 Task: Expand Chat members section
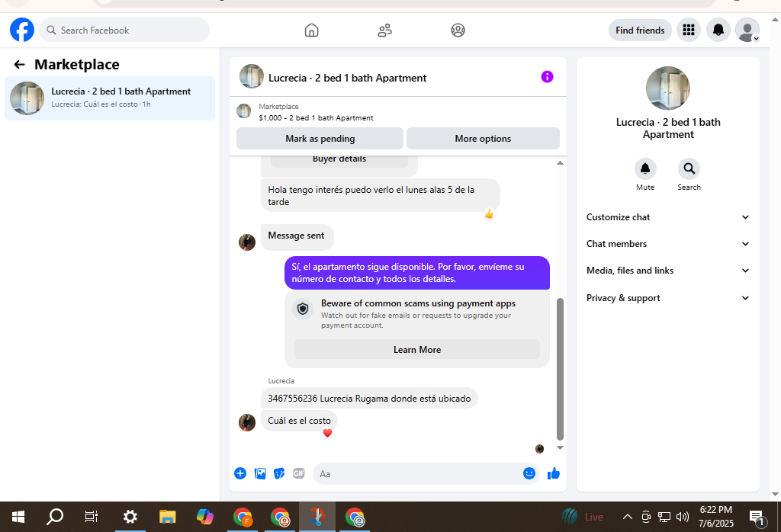pos(668,244)
